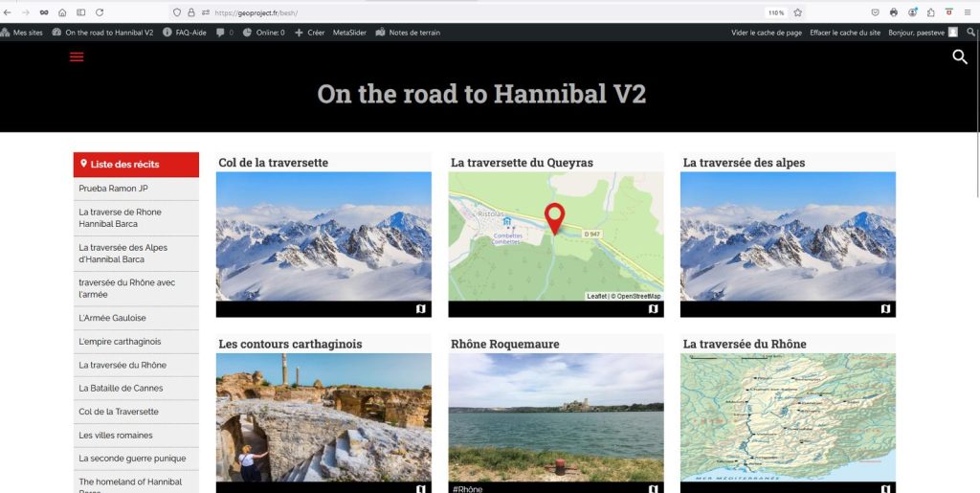
Task: Open MetaSlider in admin bar
Action: tap(349, 33)
